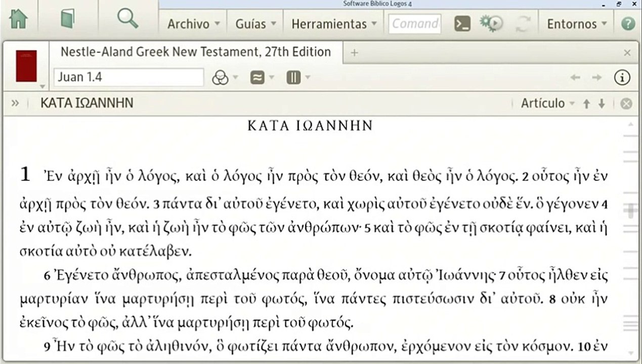Go to the Home page icon
Viewport: 642px width, 364px height.
coord(19,20)
